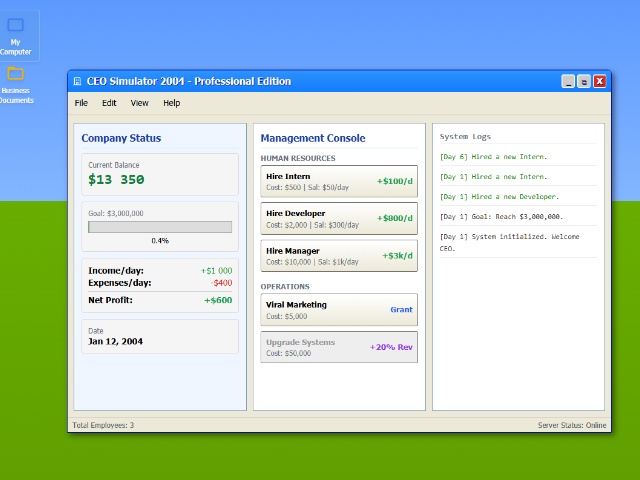
Task: Open My Computer desktop icon
Action: click(x=16, y=36)
